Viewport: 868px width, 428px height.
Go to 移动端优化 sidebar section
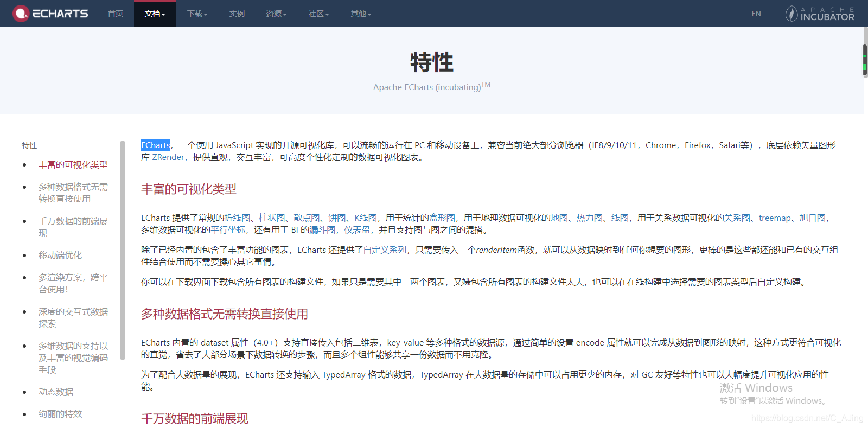point(60,255)
